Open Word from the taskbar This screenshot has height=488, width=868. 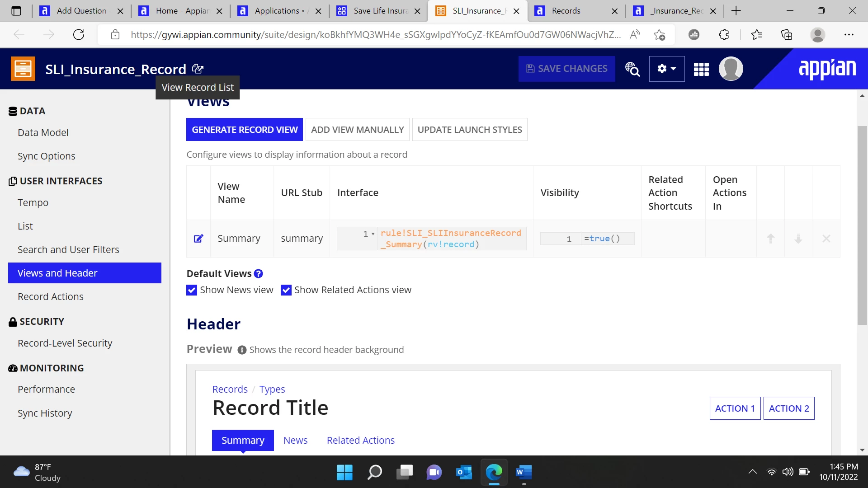(x=524, y=472)
